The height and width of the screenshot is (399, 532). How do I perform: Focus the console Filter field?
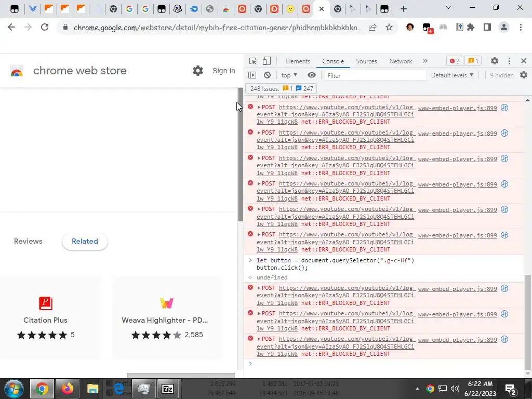click(x=375, y=75)
